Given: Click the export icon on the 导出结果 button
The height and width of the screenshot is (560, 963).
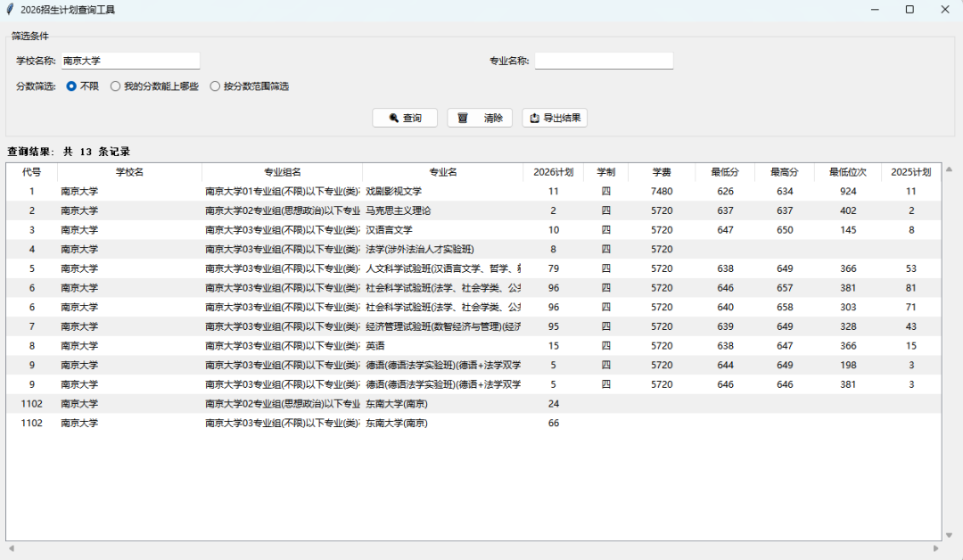Looking at the screenshot, I should pyautogui.click(x=534, y=118).
